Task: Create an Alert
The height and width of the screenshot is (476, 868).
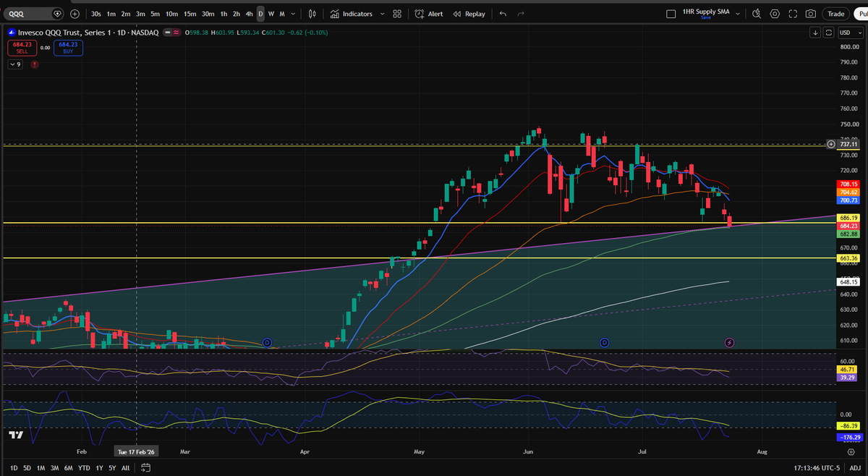Action: [x=429, y=14]
